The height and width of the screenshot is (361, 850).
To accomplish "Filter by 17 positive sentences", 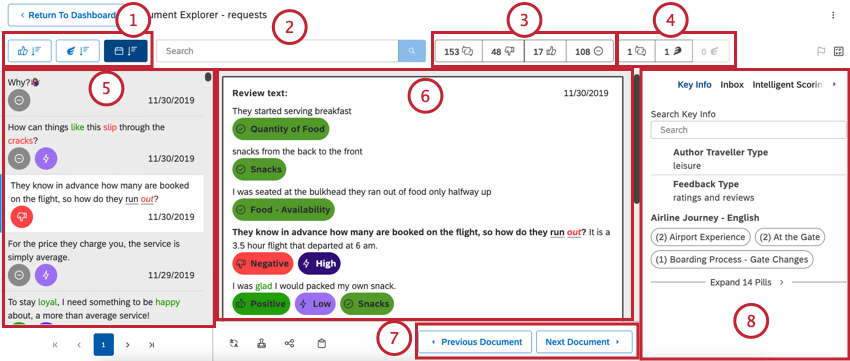I will [x=545, y=51].
